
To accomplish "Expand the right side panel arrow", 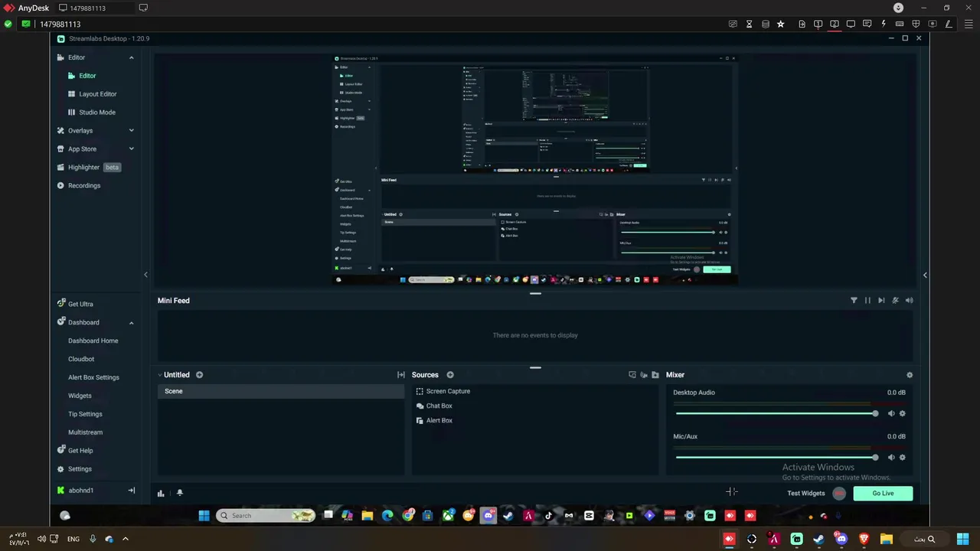I will pos(925,275).
